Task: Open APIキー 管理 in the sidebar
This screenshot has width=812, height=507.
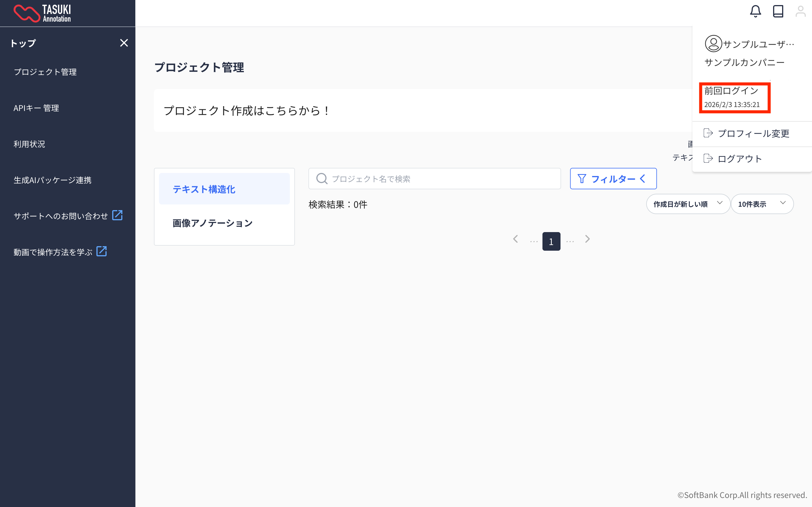Action: coord(36,108)
